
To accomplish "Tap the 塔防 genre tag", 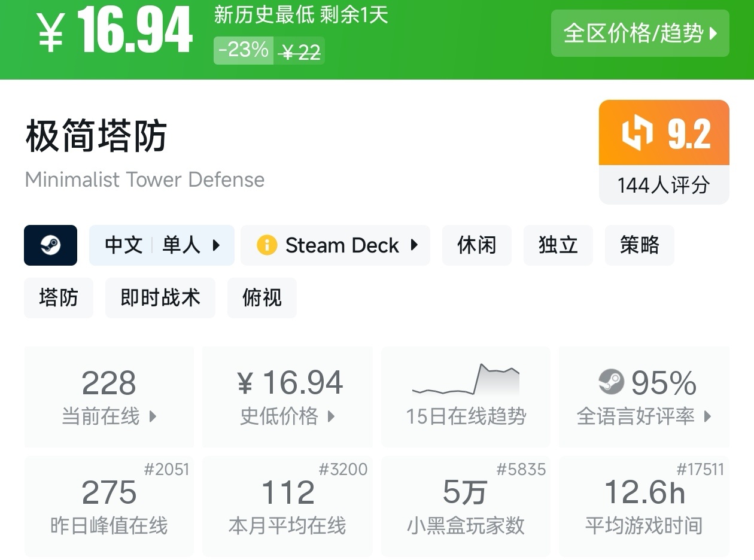I will [x=59, y=298].
